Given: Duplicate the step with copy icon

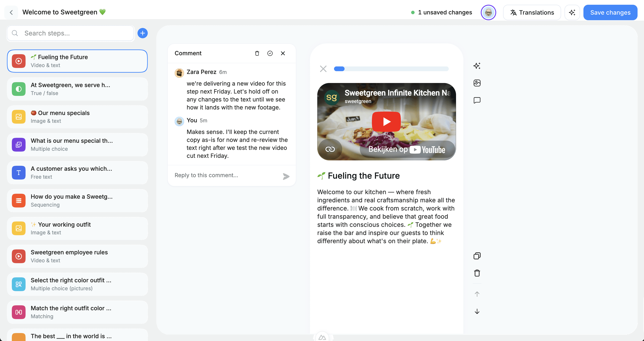Looking at the screenshot, I should [x=477, y=256].
